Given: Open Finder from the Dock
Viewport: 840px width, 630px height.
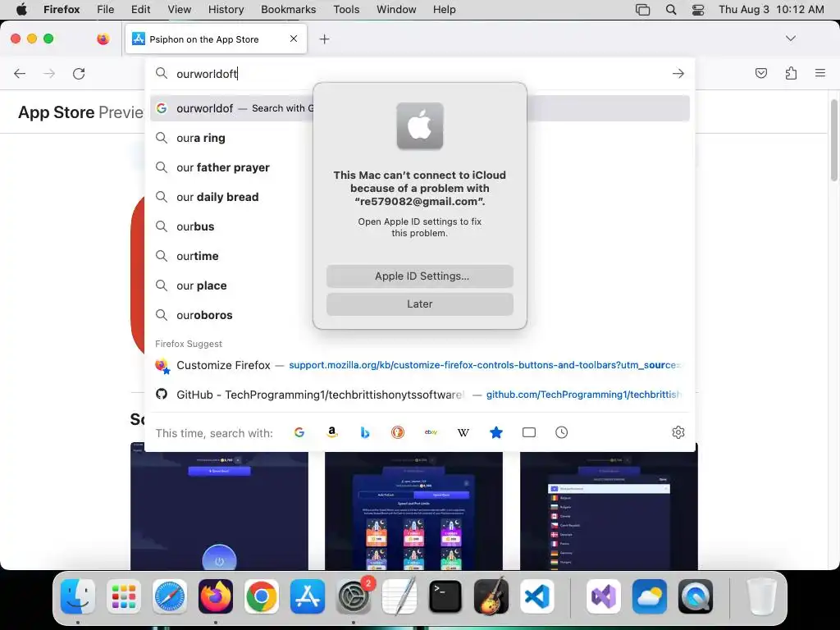Looking at the screenshot, I should (x=78, y=596).
